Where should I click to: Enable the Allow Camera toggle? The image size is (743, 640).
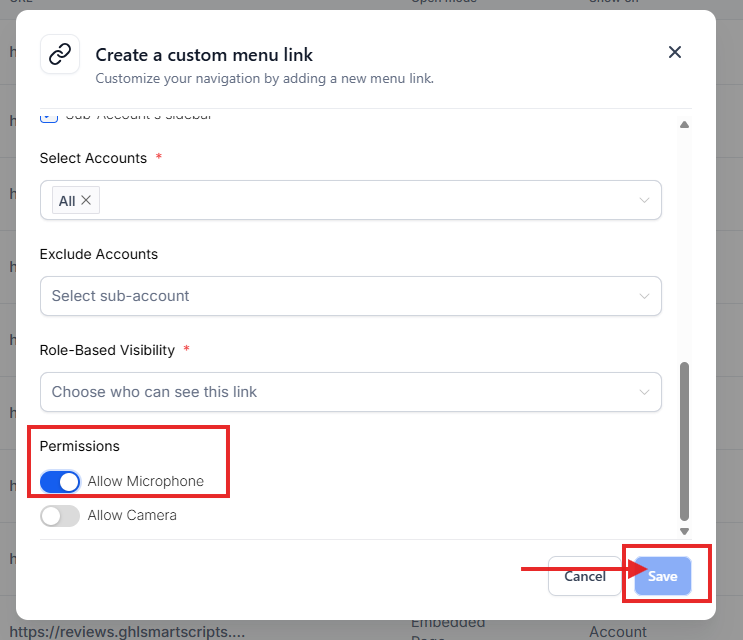point(60,516)
